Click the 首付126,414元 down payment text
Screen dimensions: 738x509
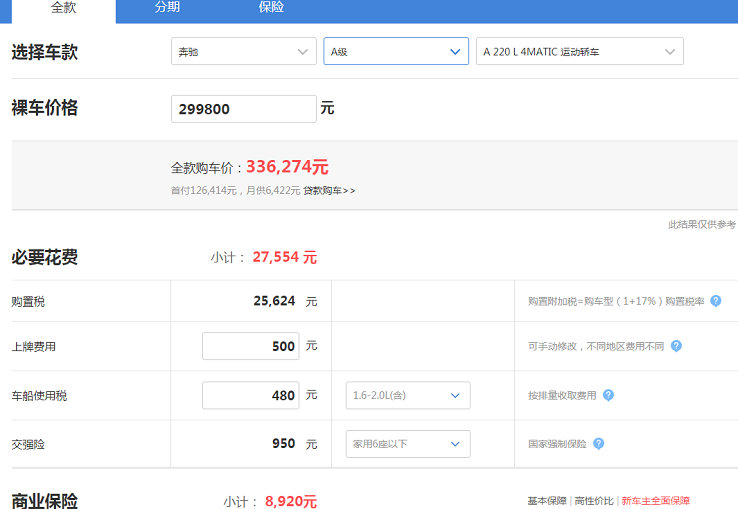(204, 191)
